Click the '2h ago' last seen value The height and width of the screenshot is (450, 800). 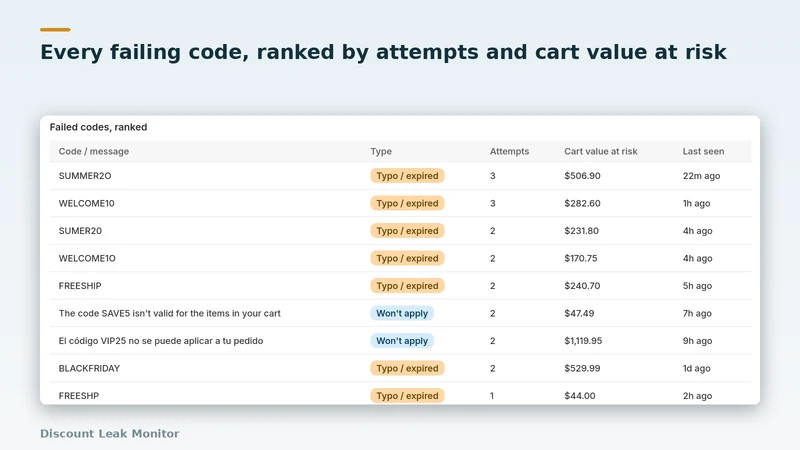(697, 396)
